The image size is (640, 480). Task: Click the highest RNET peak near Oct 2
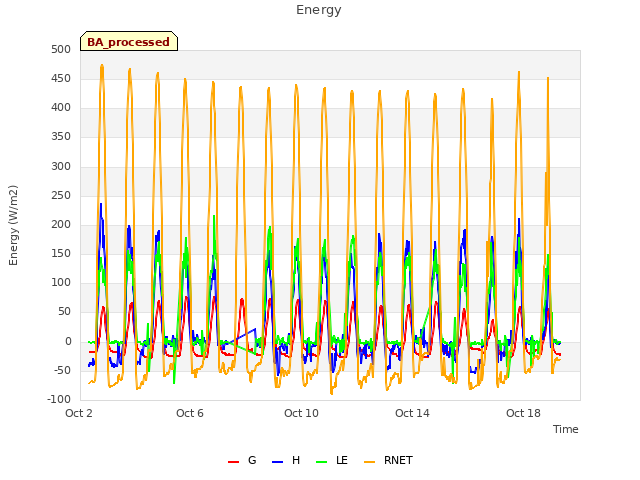point(102,65)
